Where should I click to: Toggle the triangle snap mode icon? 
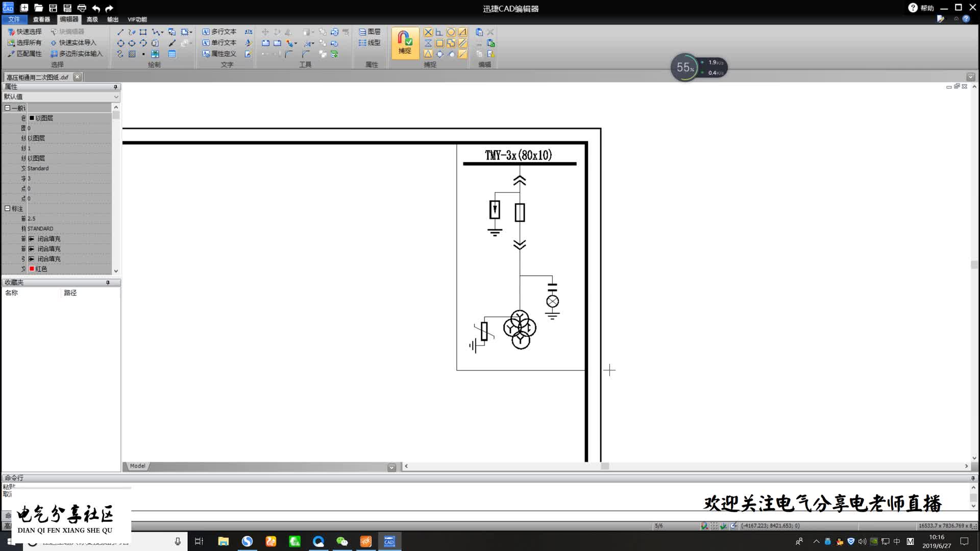pos(428,54)
